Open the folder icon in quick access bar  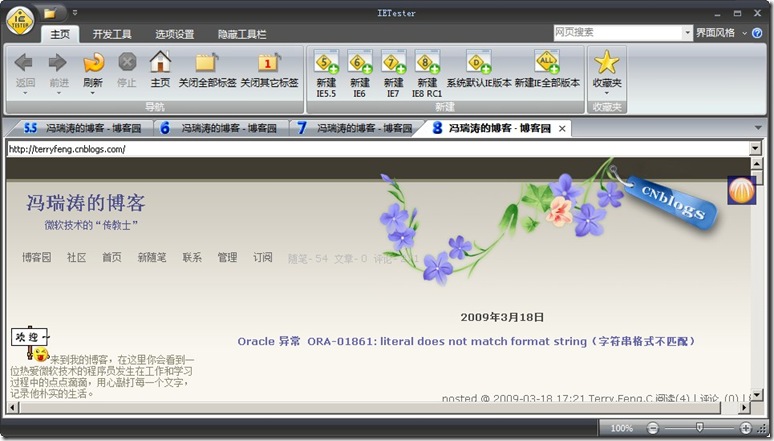tap(49, 13)
